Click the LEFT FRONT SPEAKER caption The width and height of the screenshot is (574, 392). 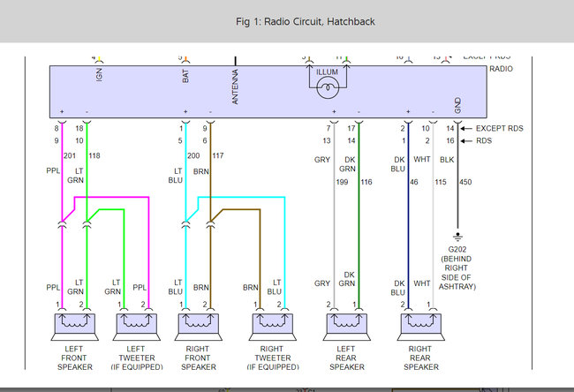(x=75, y=358)
